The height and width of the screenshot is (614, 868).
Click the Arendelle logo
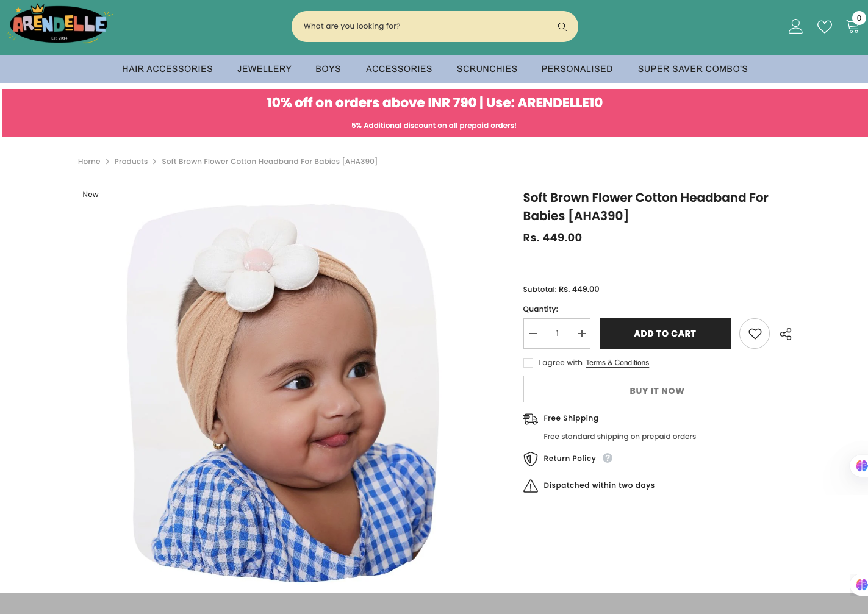pos(59,25)
